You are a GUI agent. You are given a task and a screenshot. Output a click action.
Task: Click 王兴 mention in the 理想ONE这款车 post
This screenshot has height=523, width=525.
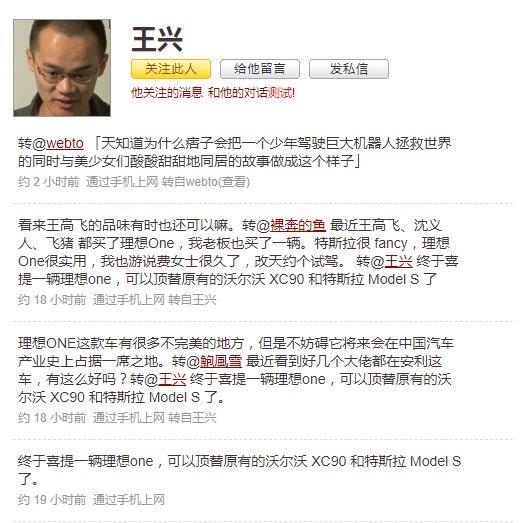click(x=172, y=379)
